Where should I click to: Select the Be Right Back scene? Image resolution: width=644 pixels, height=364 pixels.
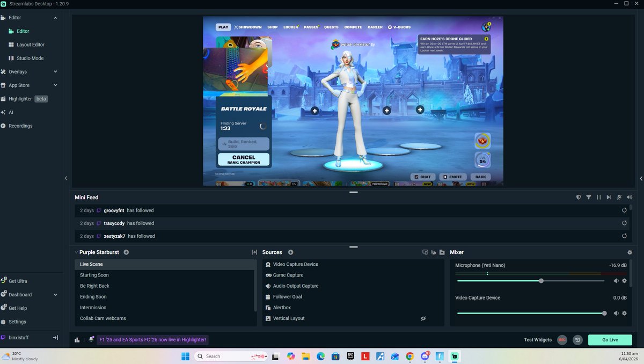(164, 286)
